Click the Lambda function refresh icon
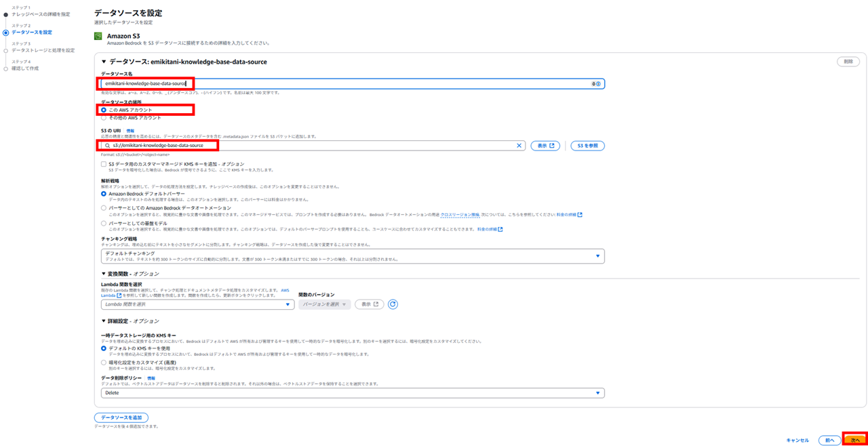The image size is (868, 448). pos(393,304)
